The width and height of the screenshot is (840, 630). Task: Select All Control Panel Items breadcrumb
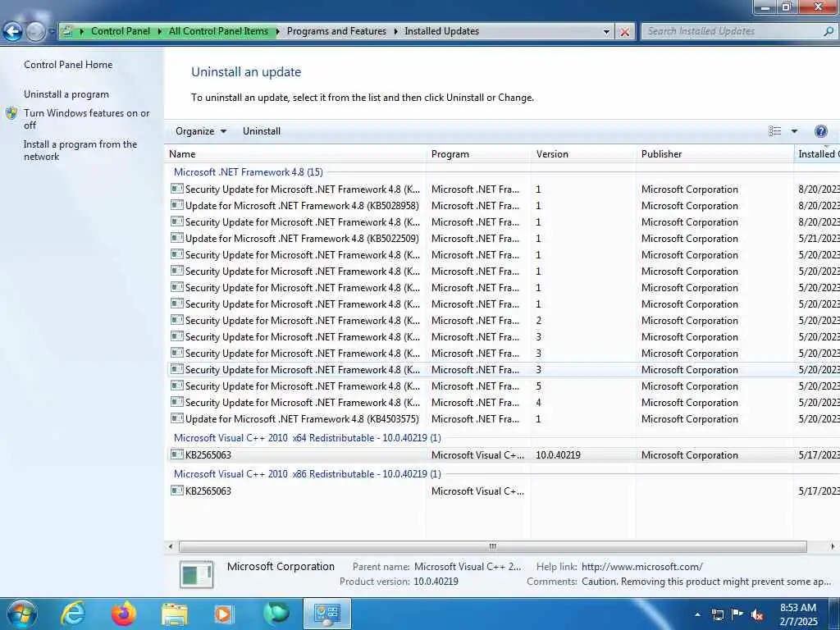point(218,31)
